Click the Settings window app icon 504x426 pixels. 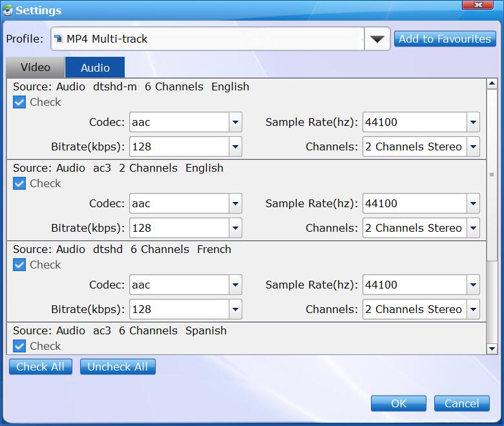coord(8,10)
